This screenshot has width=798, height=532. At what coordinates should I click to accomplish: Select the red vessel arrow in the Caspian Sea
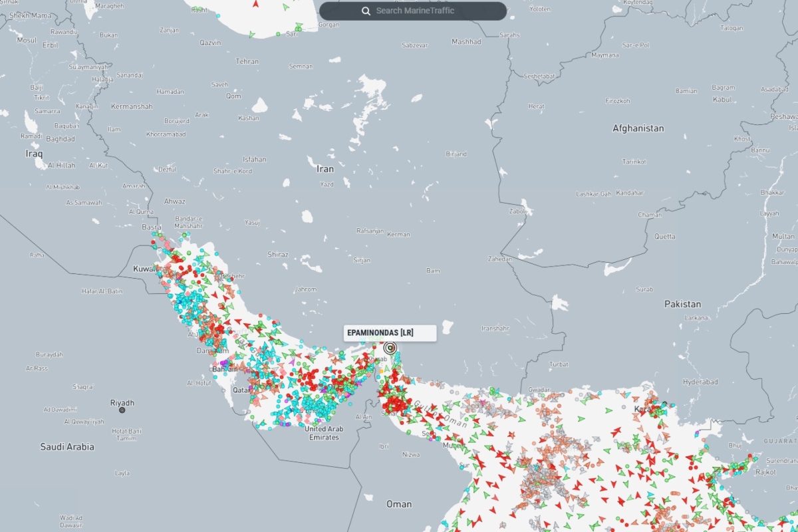point(256,3)
